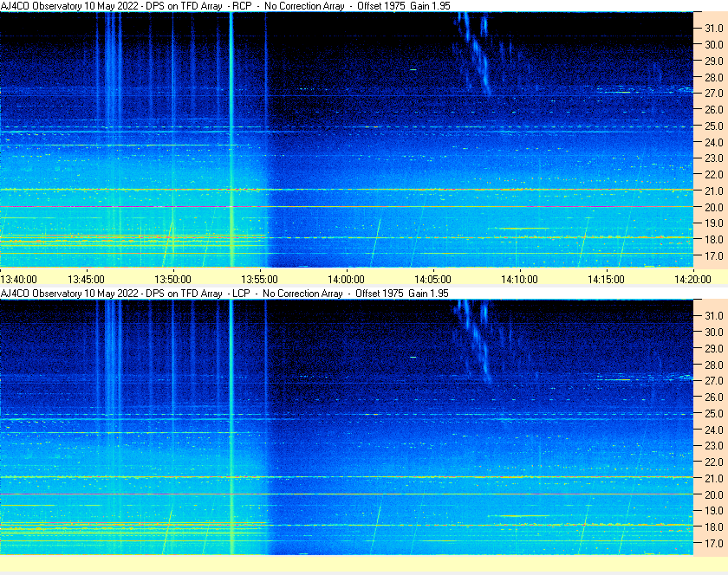
Task: Select the 14:10:00 time axis label
Action: (519, 280)
